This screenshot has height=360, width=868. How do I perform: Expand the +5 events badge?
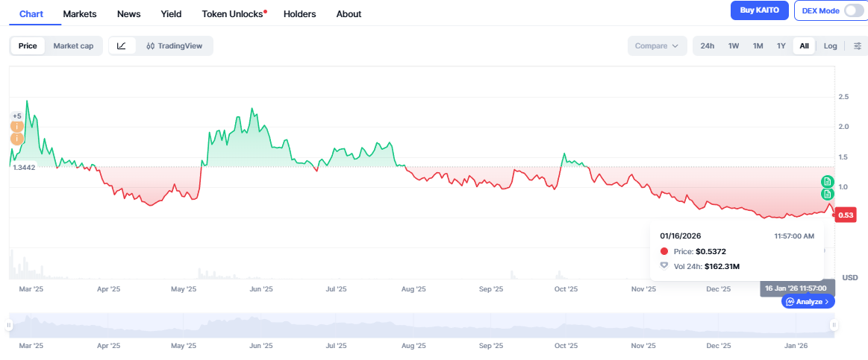pos(16,116)
